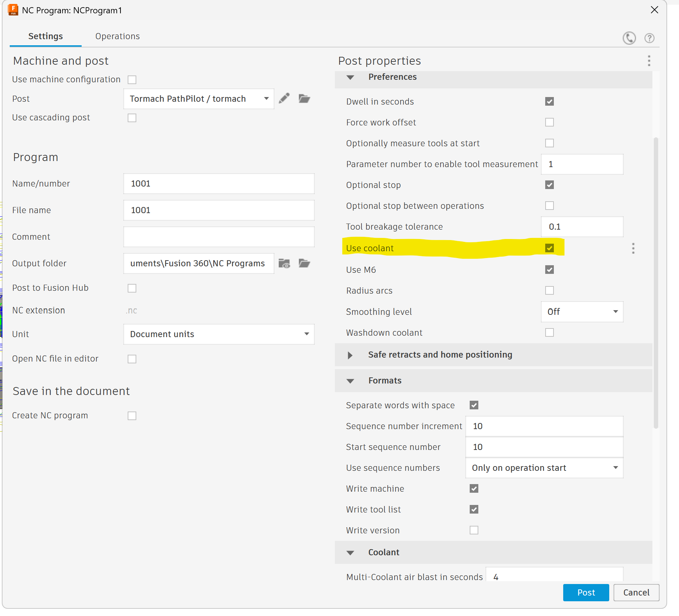
Task: Click the Comment input field
Action: tap(219, 237)
